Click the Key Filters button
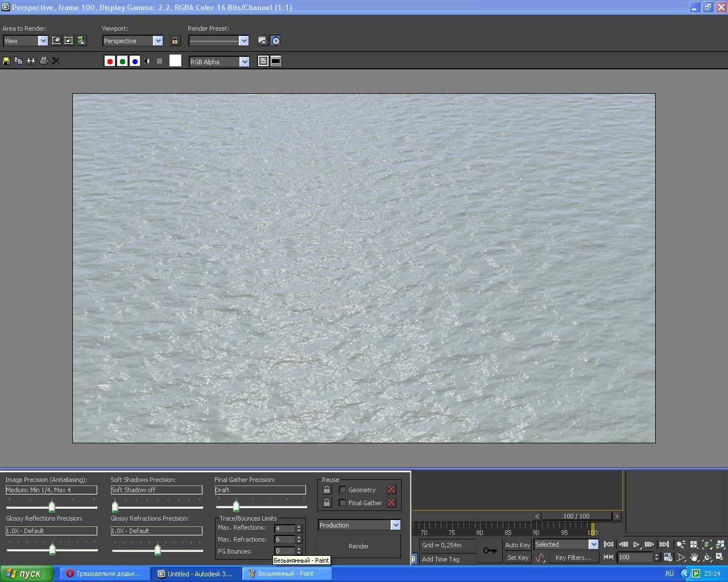 (x=573, y=558)
